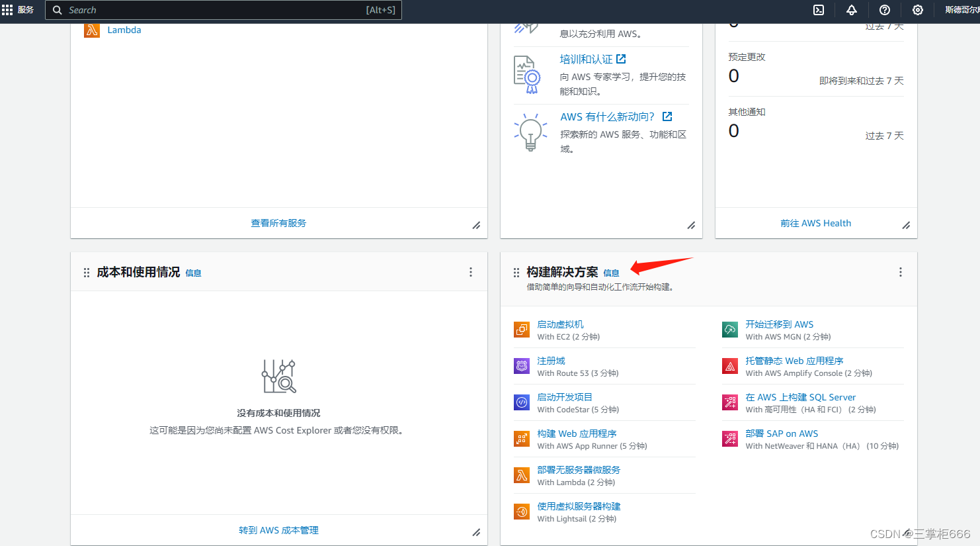Viewport: 980px width, 546px height.
Task: Open the settings gear icon
Action: click(x=918, y=10)
